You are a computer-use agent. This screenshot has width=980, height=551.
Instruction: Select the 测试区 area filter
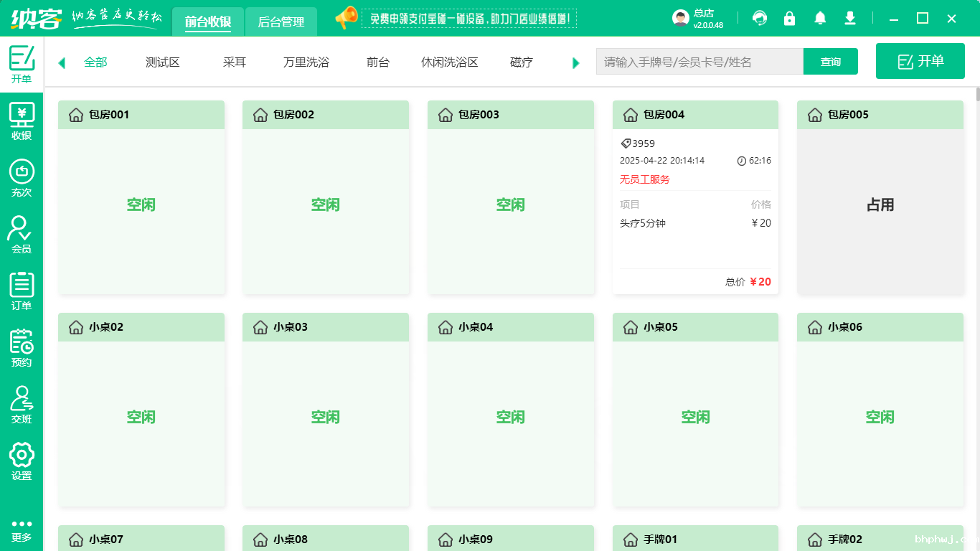[163, 62]
